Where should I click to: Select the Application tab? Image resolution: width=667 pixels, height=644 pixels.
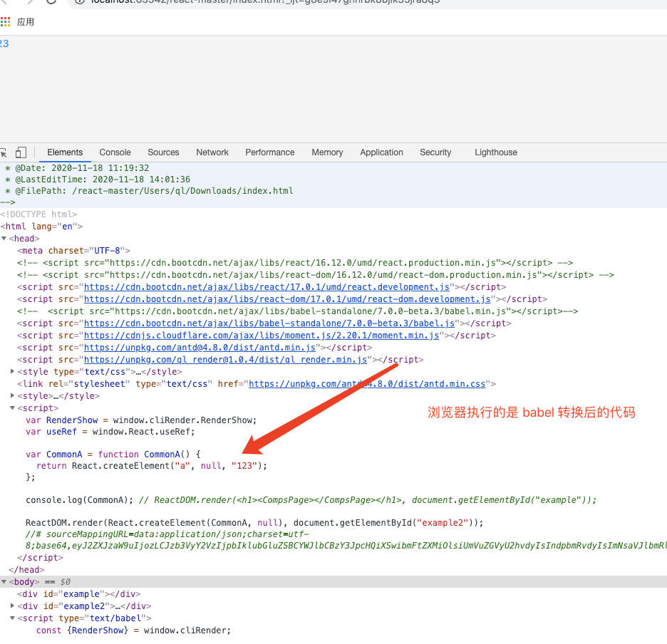(x=381, y=152)
